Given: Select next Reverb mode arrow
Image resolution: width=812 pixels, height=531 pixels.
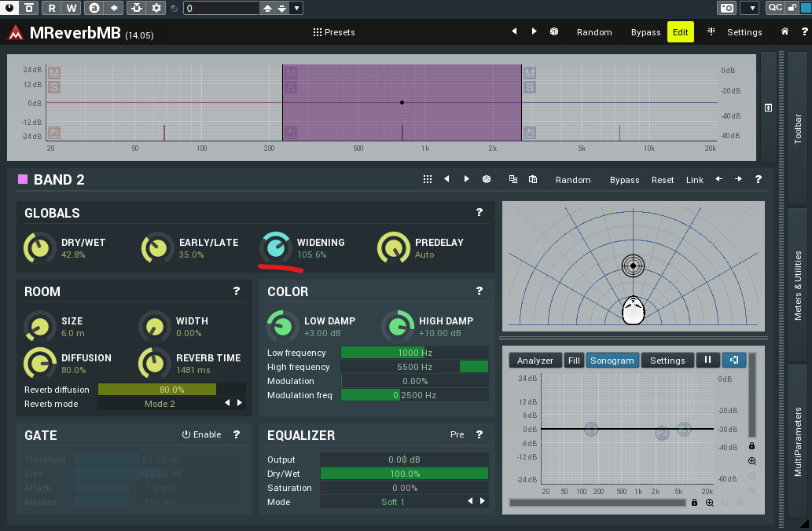Looking at the screenshot, I should tap(239, 403).
